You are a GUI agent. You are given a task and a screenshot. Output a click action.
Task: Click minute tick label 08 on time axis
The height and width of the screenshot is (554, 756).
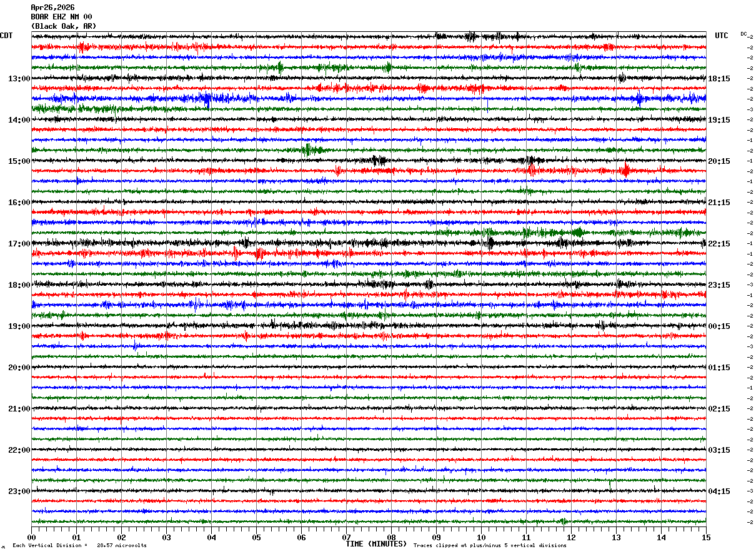coord(391,537)
